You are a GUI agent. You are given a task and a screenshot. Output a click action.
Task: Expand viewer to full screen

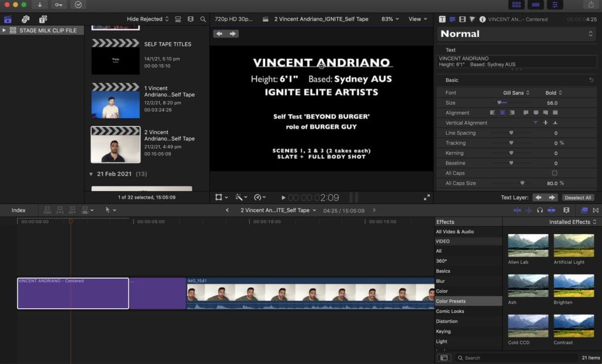pyautogui.click(x=427, y=198)
